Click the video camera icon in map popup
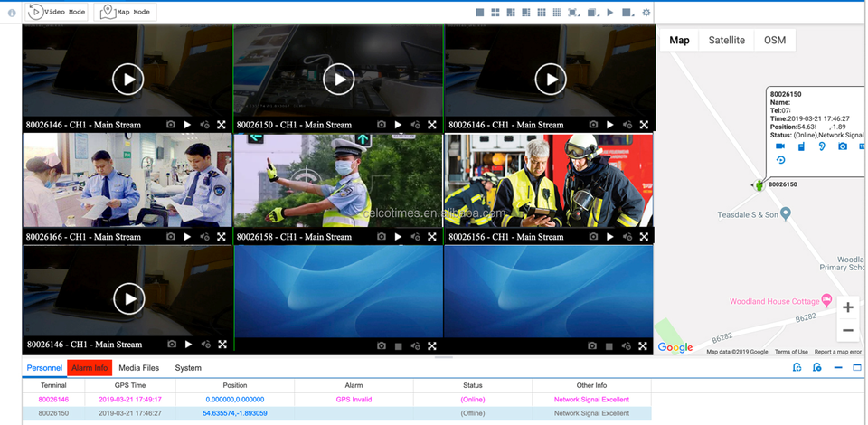The width and height of the screenshot is (868, 425). pyautogui.click(x=780, y=146)
